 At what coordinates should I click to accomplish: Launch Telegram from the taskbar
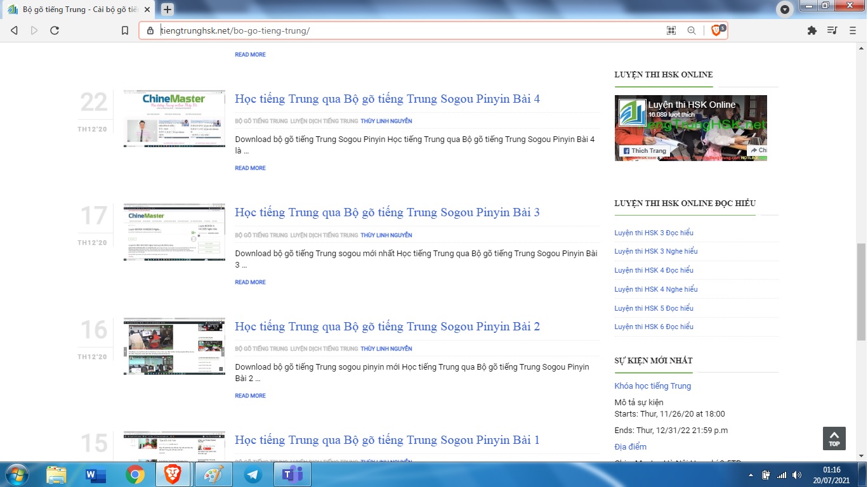(253, 474)
